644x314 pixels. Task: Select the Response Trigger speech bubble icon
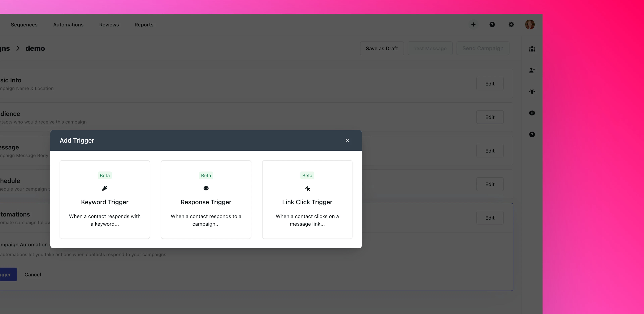[x=206, y=188]
